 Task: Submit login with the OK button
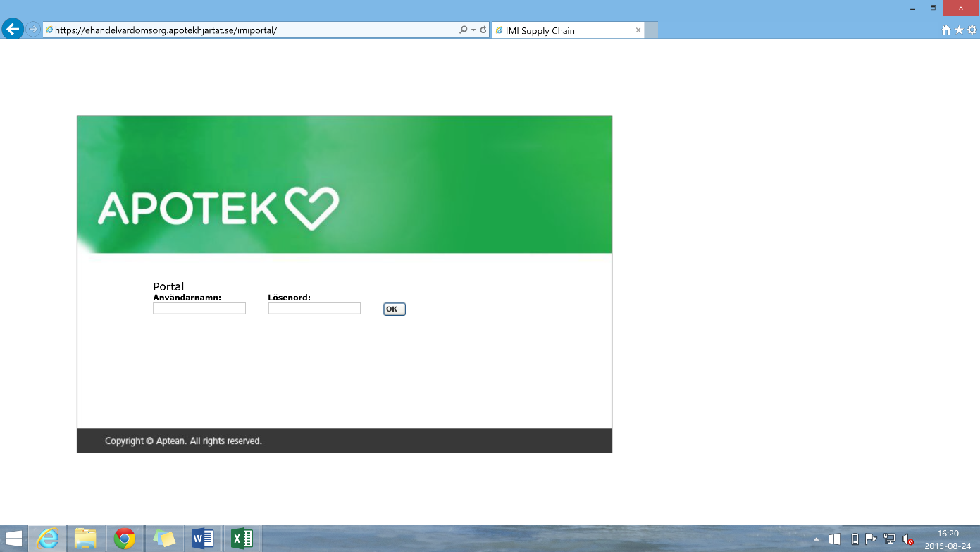(395, 309)
